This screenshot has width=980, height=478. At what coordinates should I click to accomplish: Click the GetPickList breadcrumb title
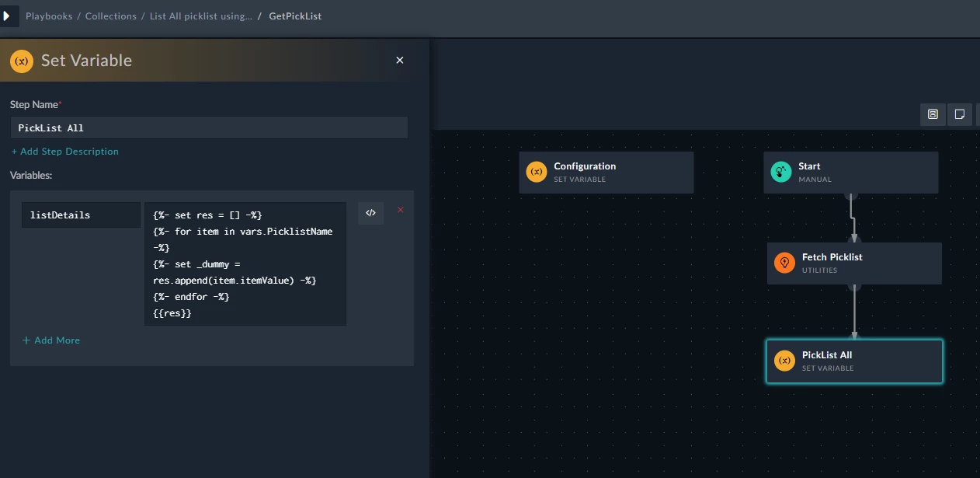[295, 16]
